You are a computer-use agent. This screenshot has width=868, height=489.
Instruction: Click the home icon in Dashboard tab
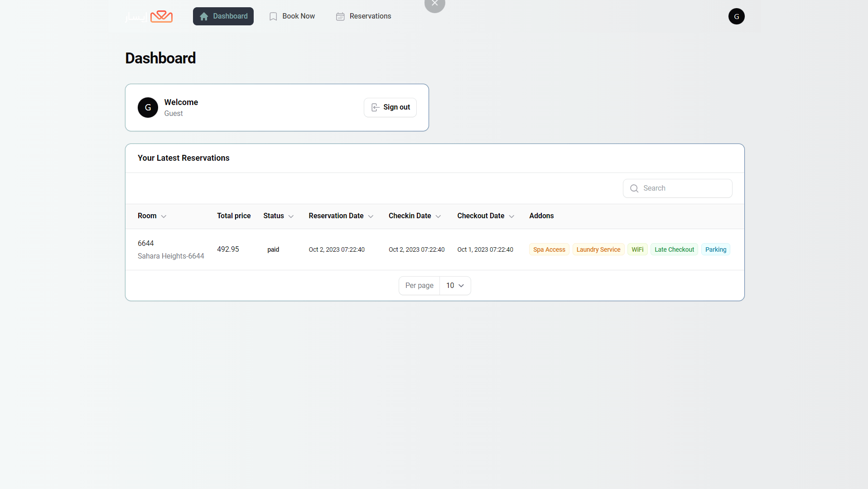pos(204,17)
